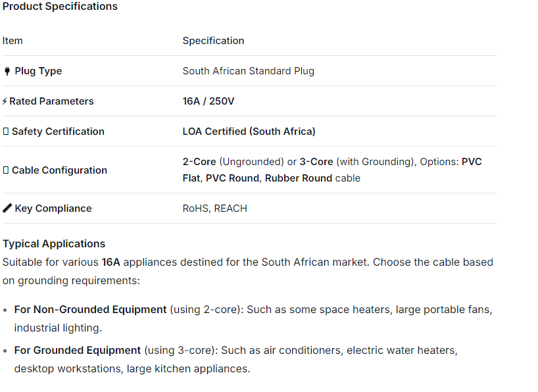Click the plug icon beside Plug Type

point(7,71)
